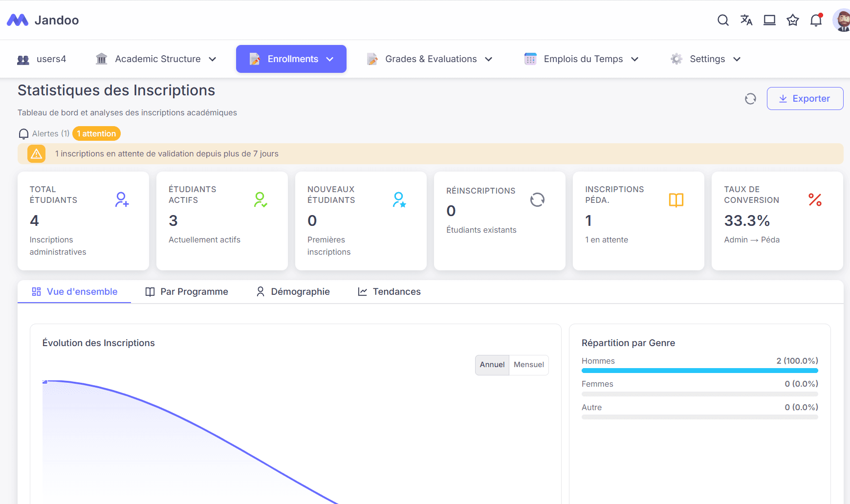The image size is (850, 504).
Task: Open the Par Programme tab
Action: 187,291
